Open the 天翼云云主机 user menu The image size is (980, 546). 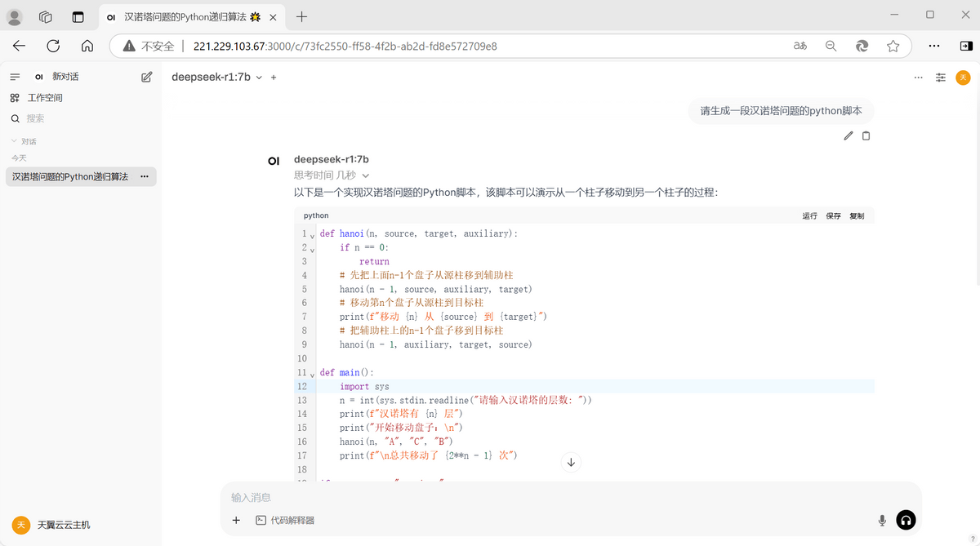(53, 525)
